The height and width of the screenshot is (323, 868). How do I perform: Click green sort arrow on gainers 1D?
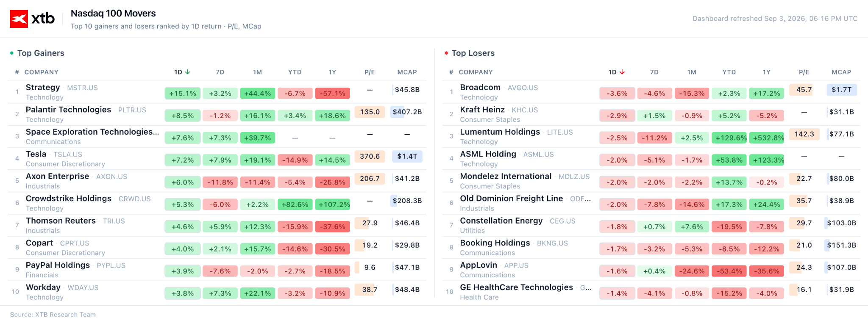187,72
